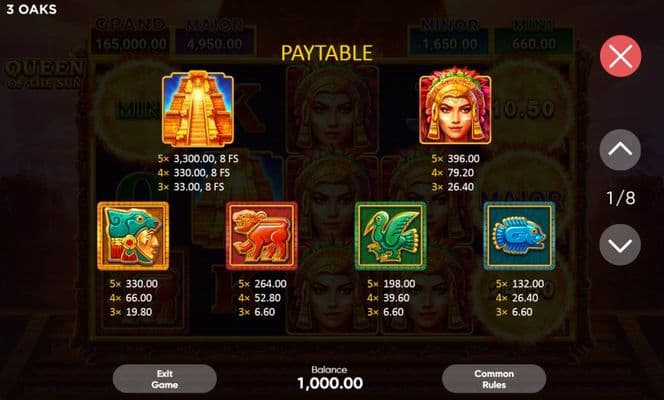Image resolution: width=664 pixels, height=400 pixels.
Task: Click the pyramid 5x 3,300.00 payout line
Action: [198, 159]
